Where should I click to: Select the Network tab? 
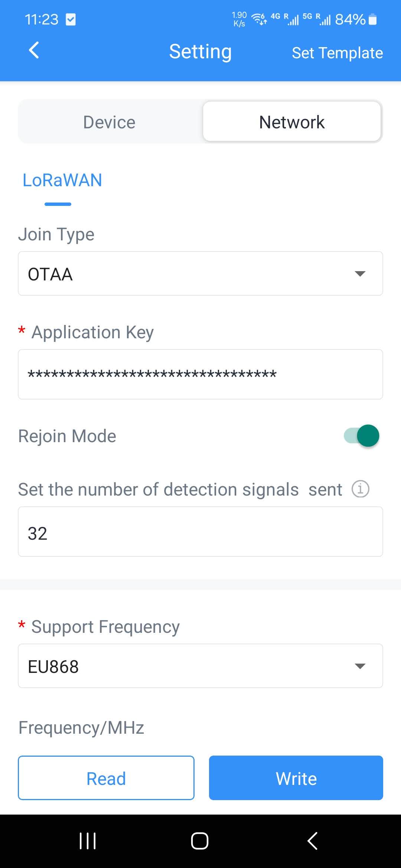(x=292, y=122)
